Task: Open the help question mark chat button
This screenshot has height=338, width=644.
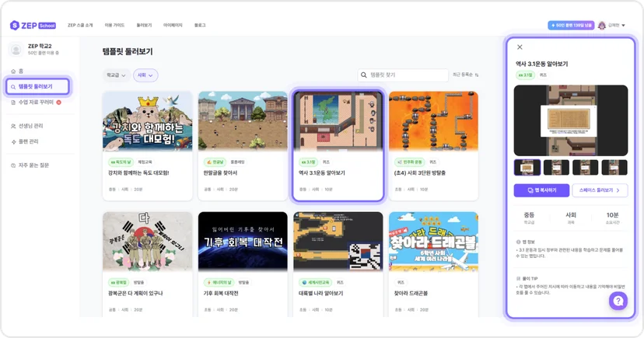Action: 618,301
